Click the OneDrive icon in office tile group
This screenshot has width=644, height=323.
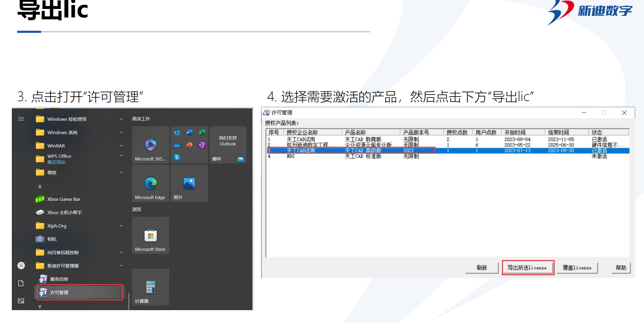point(177,145)
